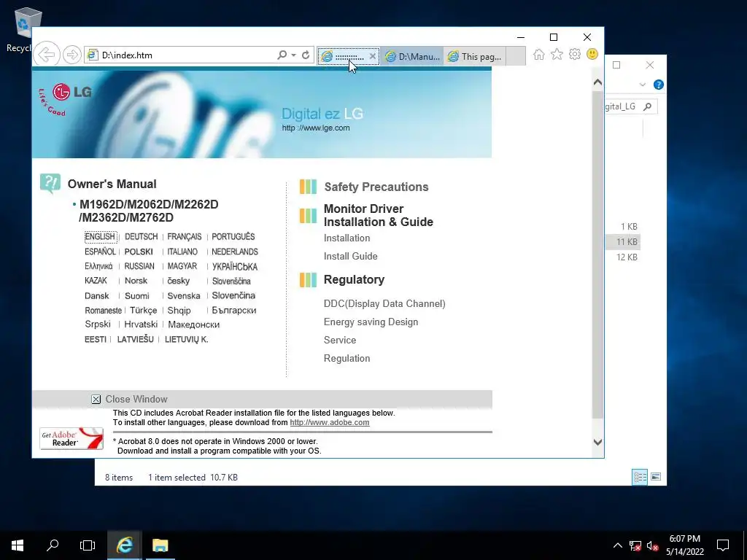Click the Get Adobe Reader badge
Screen dimensions: 747x560
[x=71, y=438]
